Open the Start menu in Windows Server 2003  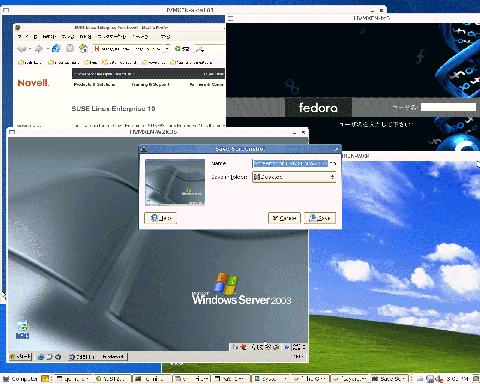pyautogui.click(x=20, y=357)
